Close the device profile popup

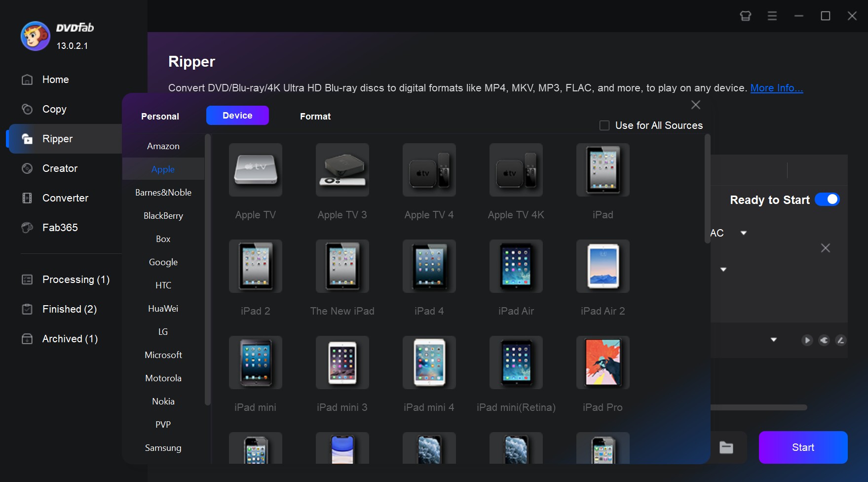point(696,105)
